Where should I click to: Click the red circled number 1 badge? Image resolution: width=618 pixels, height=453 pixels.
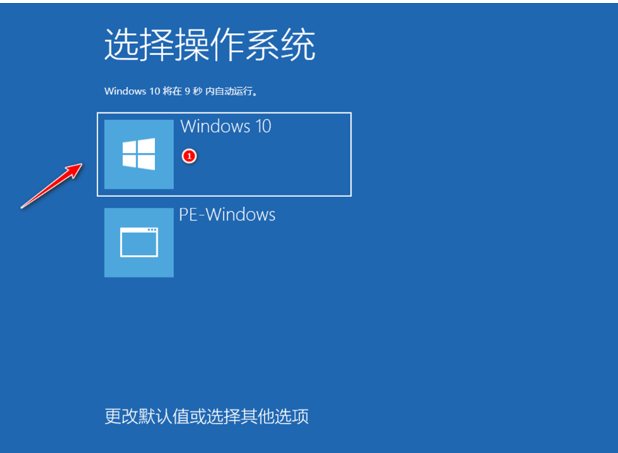[189, 156]
